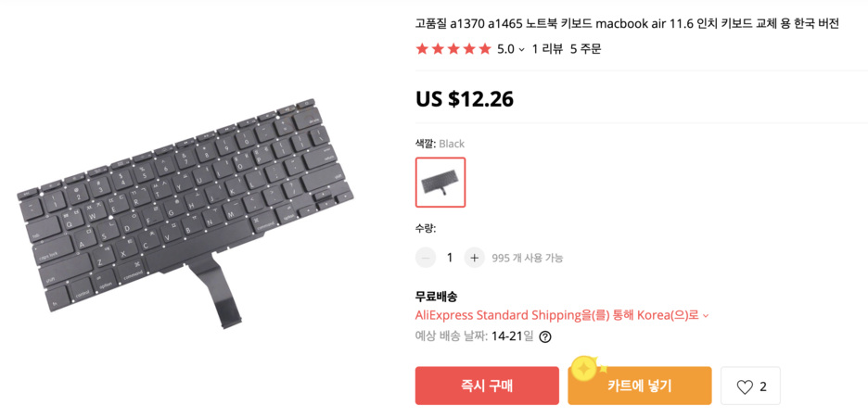868x418 pixels.
Task: Increase quantity with the plus button
Action: pyautogui.click(x=475, y=258)
